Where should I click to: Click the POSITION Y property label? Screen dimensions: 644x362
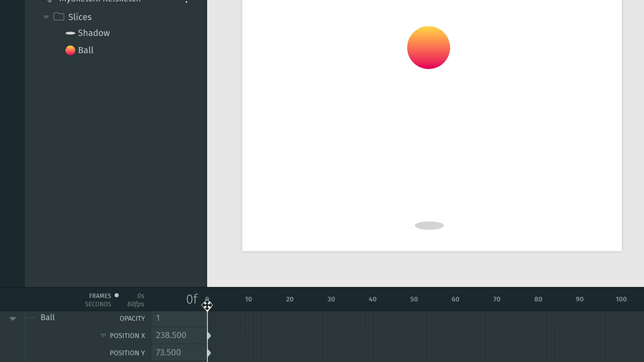coord(127,353)
